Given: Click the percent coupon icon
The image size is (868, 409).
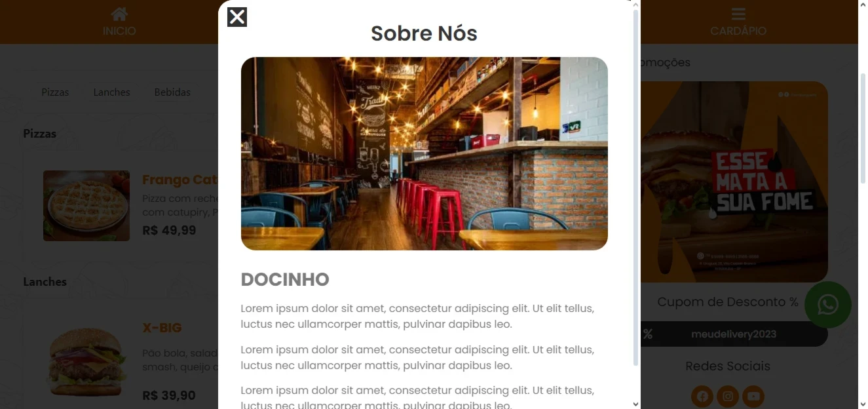Looking at the screenshot, I should coord(648,334).
